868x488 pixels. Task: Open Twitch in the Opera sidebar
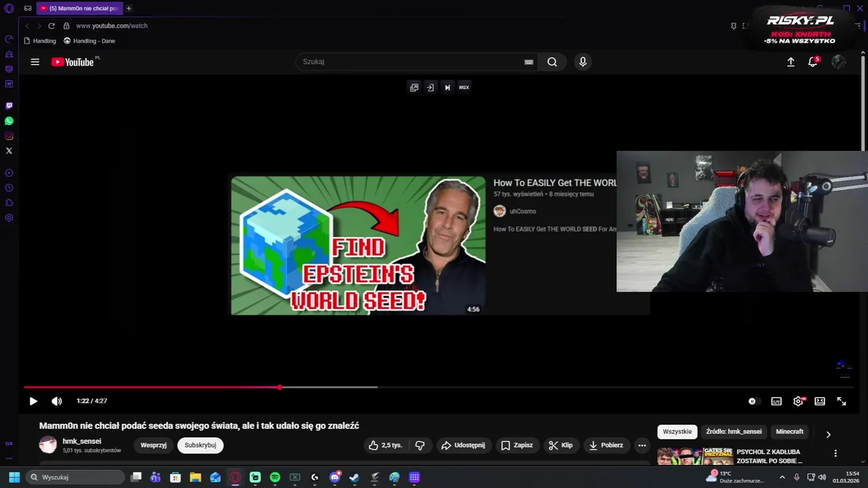click(x=9, y=106)
